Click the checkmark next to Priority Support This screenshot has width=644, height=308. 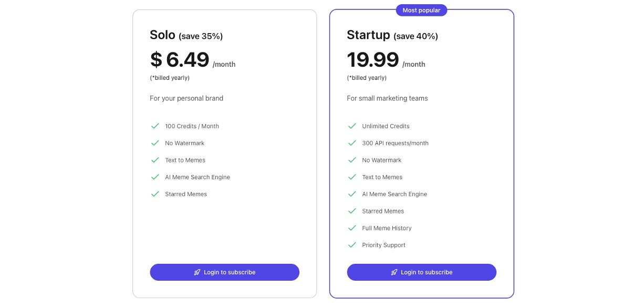[352, 245]
